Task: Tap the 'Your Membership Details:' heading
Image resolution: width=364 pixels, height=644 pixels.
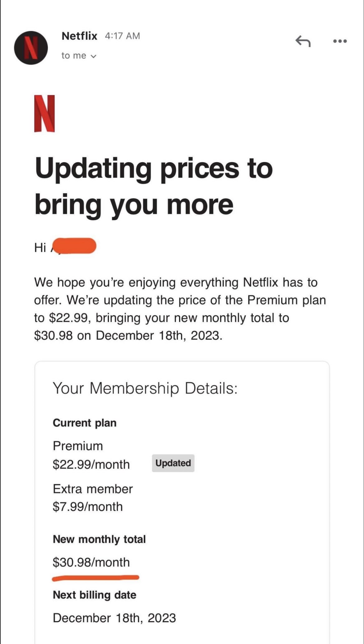Action: (145, 388)
